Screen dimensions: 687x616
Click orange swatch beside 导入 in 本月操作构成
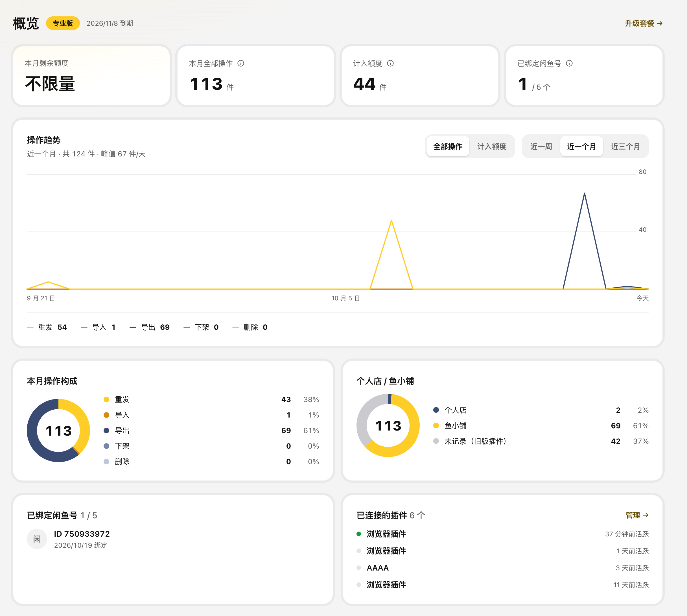(106, 415)
